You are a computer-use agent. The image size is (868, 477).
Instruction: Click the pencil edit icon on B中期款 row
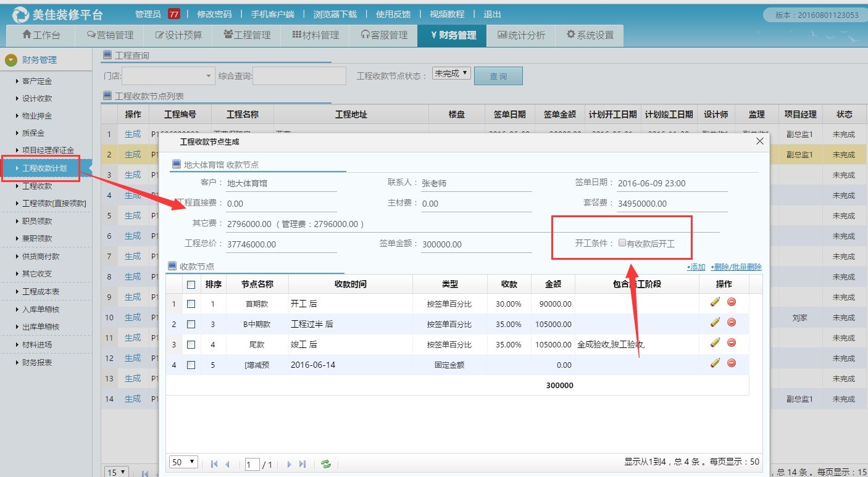[715, 324]
